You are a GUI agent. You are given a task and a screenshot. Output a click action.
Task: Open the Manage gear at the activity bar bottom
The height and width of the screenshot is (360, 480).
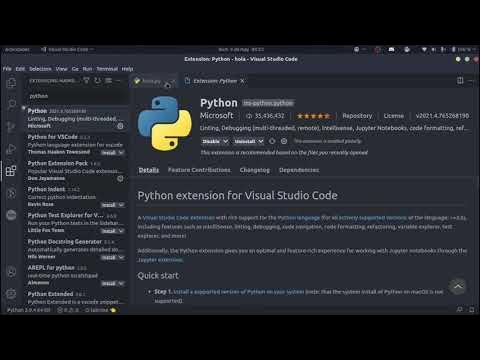tap(11, 294)
